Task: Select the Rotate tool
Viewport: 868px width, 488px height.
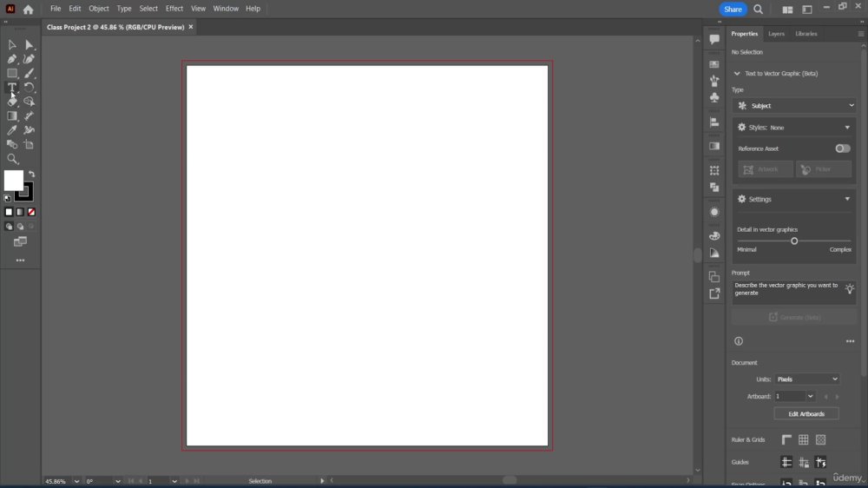Action: [29, 88]
